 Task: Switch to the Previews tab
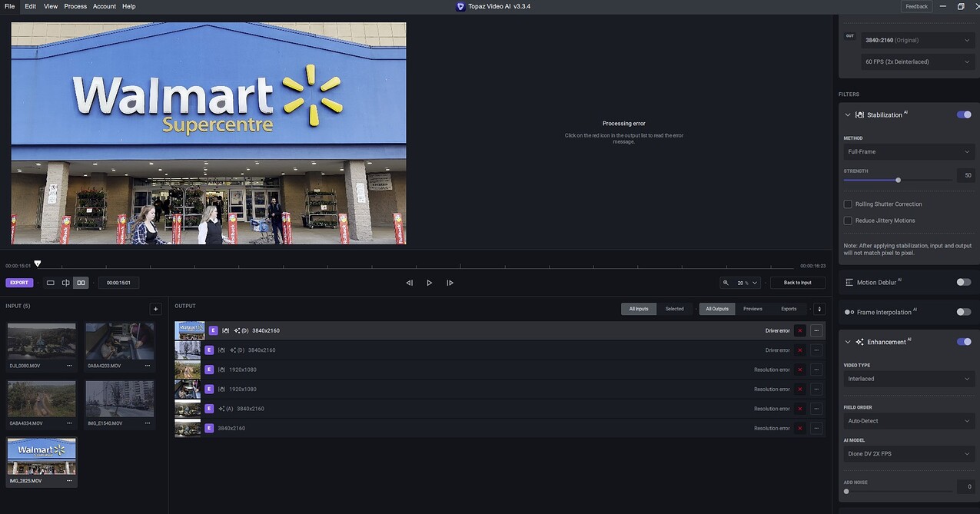(752, 309)
